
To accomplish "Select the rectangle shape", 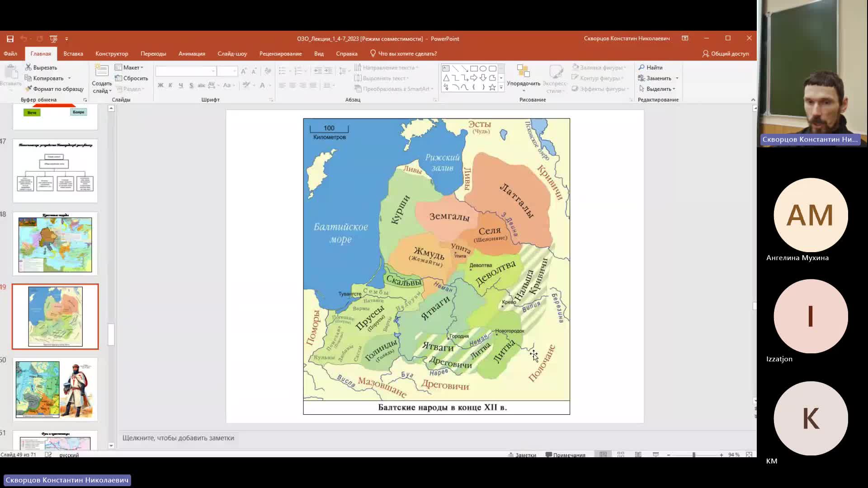I will point(474,68).
